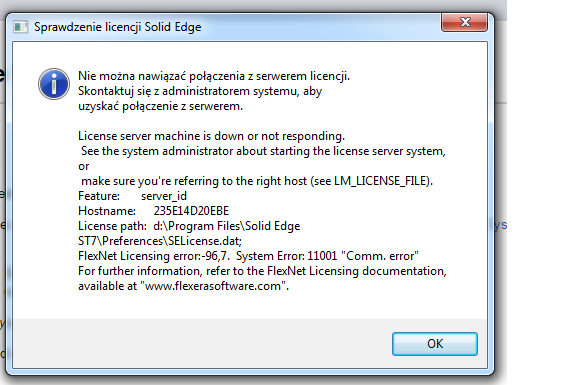Close the Solid Edge license dialog

464,22
